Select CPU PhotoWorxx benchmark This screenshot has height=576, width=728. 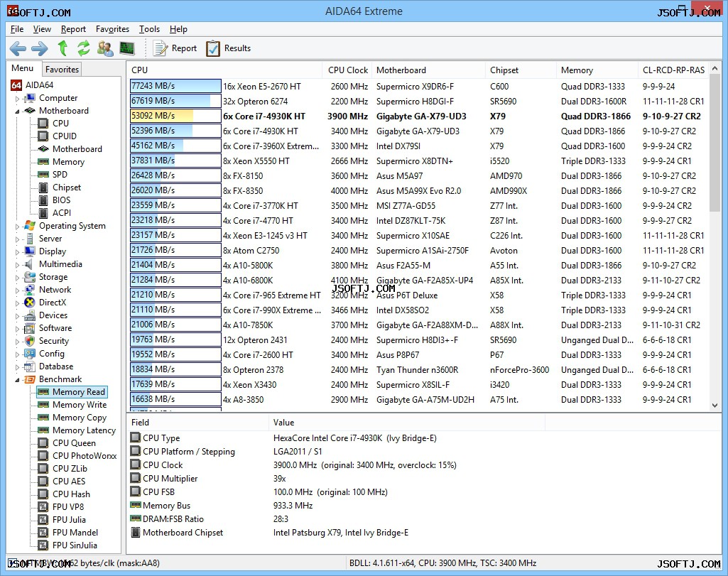(77, 456)
